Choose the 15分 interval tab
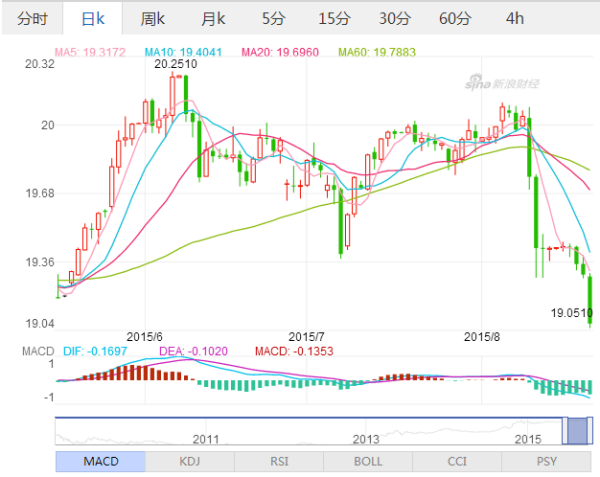 point(334,18)
